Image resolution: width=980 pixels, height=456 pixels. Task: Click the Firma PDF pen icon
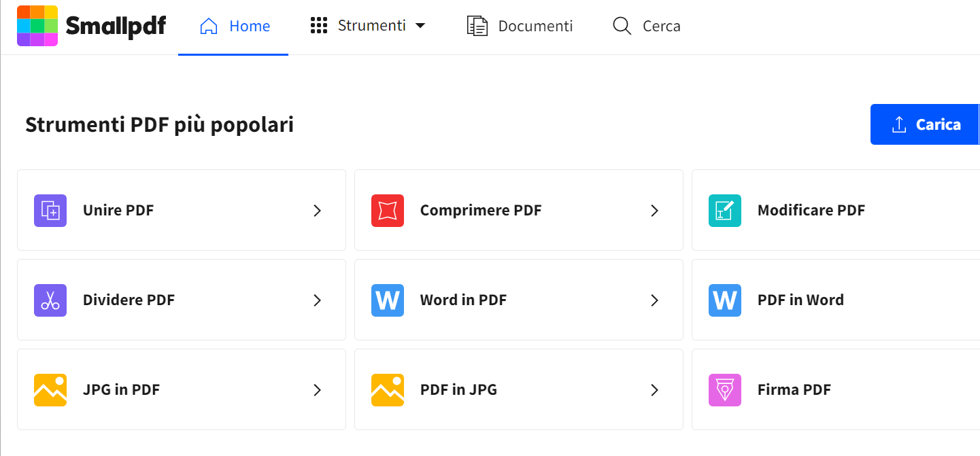point(725,390)
